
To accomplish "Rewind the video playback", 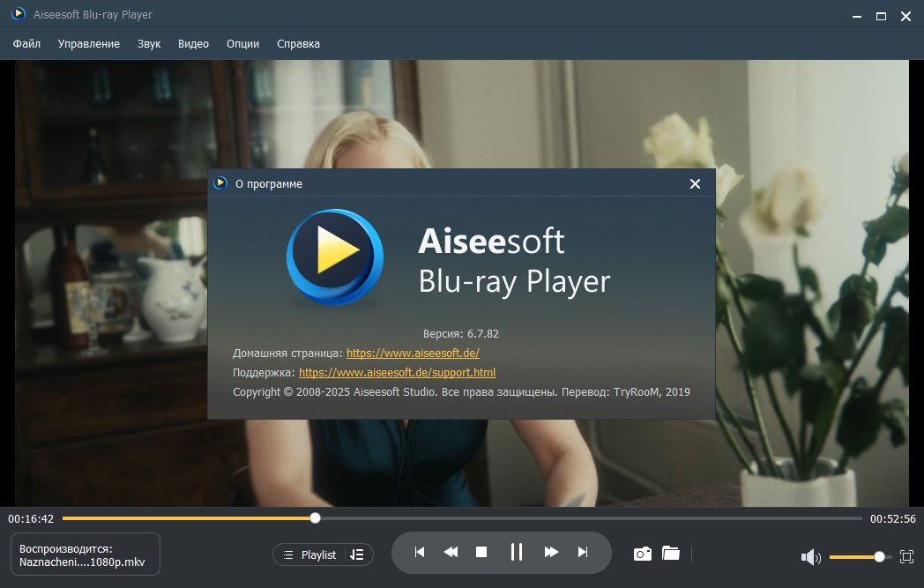I will pos(451,552).
